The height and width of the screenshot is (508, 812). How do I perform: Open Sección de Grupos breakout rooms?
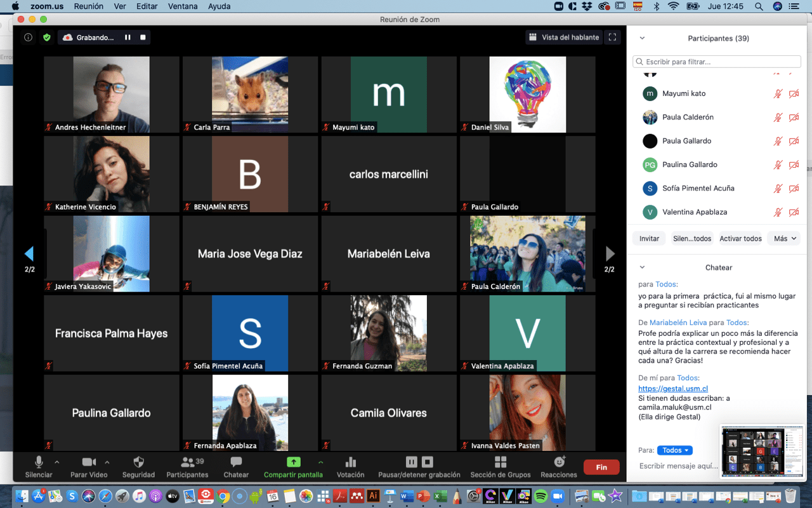tap(501, 462)
